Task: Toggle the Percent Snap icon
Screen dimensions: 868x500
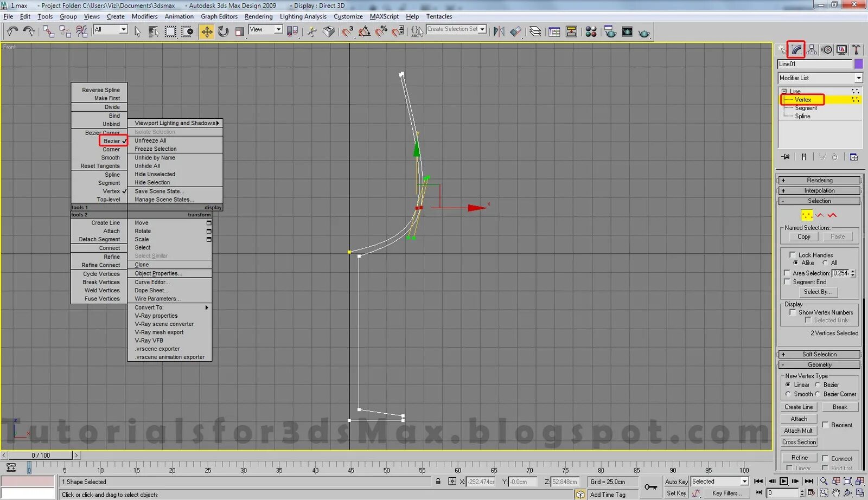Action: [x=381, y=31]
